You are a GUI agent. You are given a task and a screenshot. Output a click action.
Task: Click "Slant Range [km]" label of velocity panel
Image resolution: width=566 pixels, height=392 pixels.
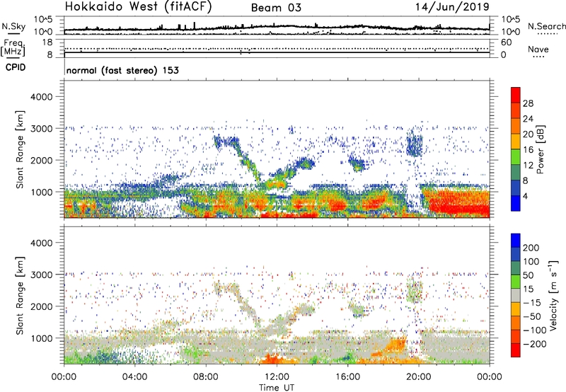point(20,295)
